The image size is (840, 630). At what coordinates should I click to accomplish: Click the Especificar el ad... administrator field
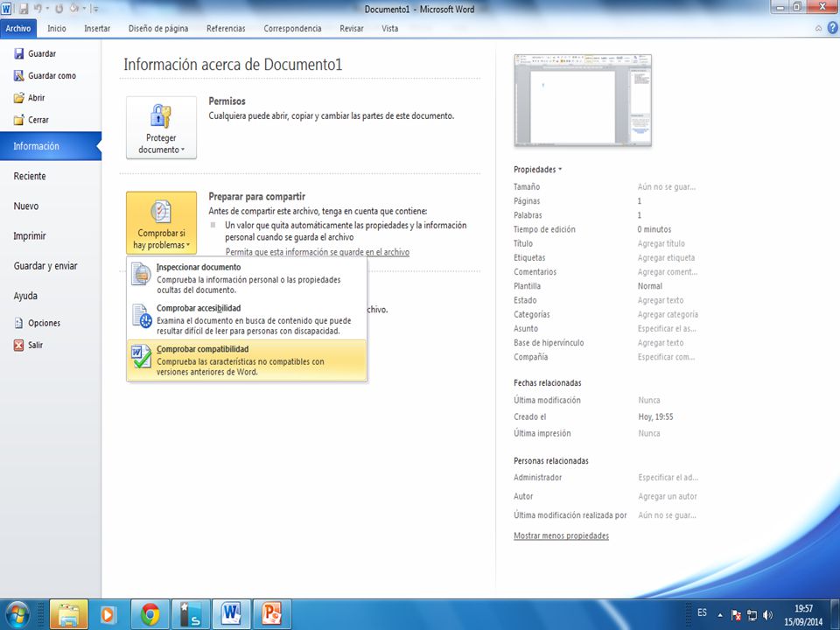coord(668,478)
